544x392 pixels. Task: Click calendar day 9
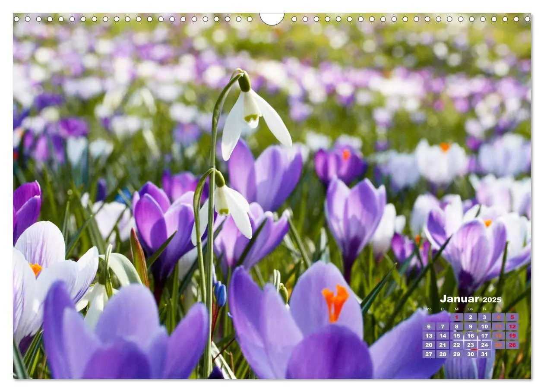471,326
